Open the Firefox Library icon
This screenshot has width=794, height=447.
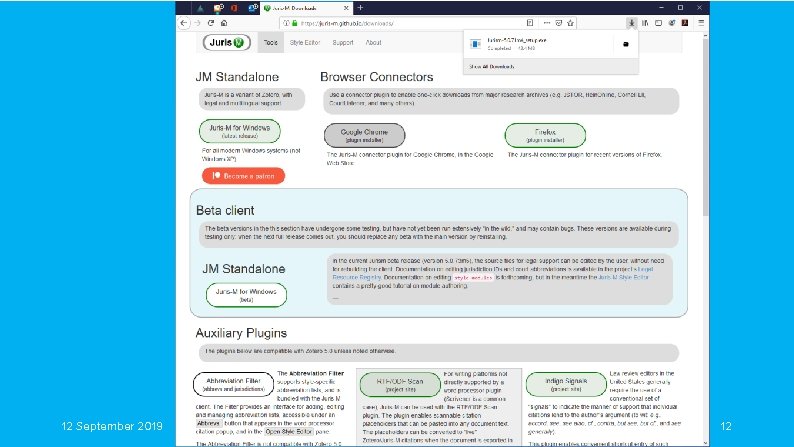645,23
